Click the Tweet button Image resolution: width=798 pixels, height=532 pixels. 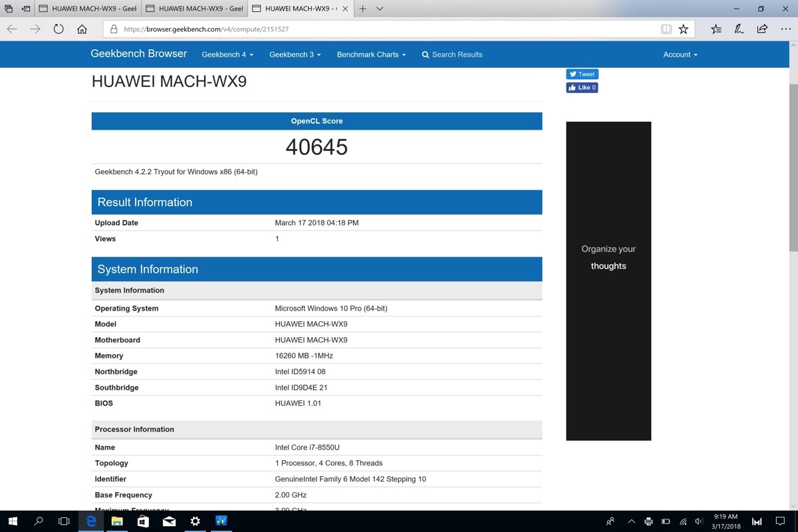click(x=583, y=74)
